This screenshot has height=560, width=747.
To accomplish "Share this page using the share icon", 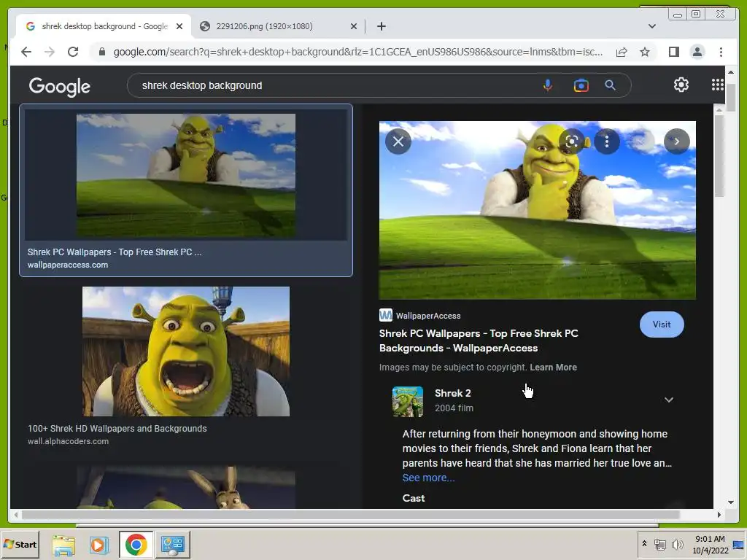I will coord(622,52).
